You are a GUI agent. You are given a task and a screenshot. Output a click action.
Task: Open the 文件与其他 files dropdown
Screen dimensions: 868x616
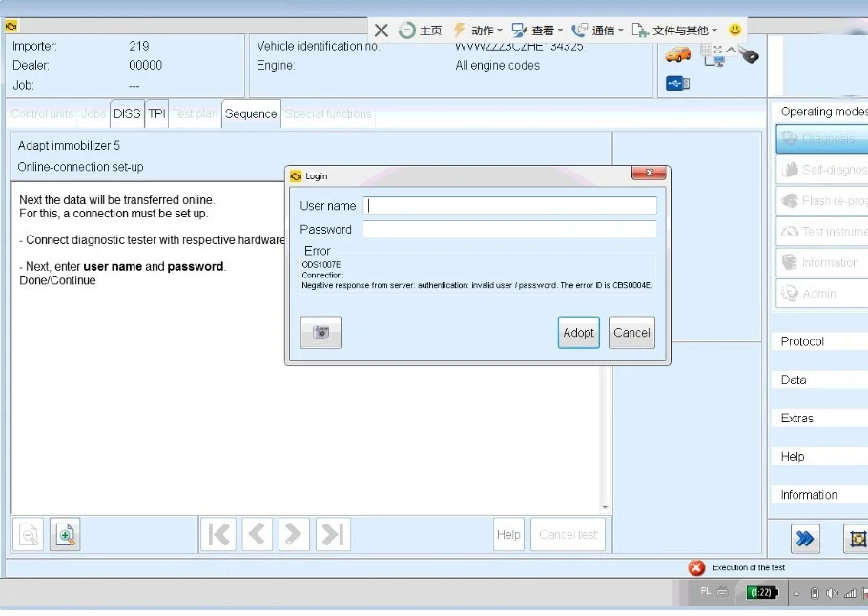point(674,30)
